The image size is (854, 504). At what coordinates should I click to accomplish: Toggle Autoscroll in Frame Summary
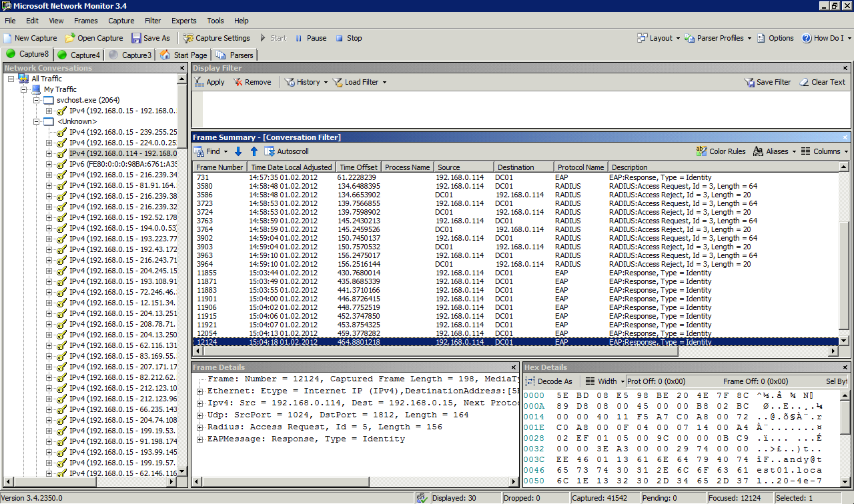[x=287, y=151]
